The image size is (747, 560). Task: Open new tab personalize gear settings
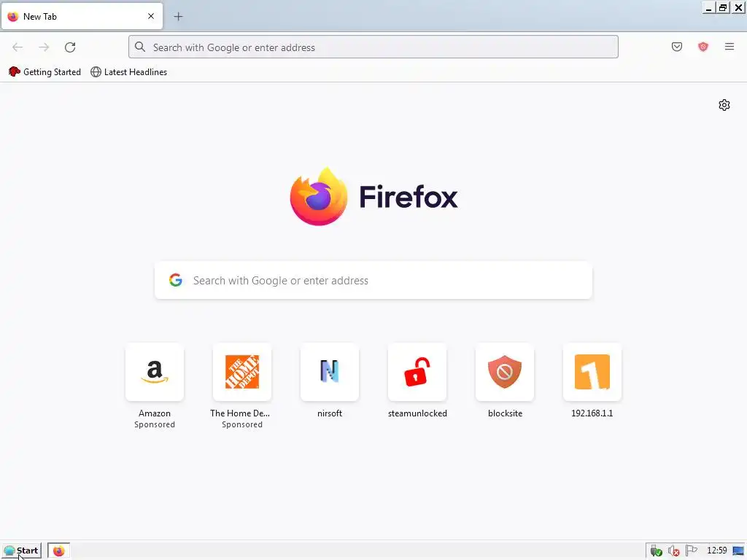pyautogui.click(x=724, y=105)
